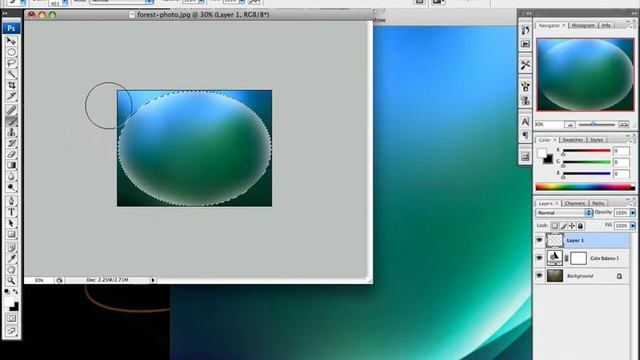Change the screen mode in toolbox
This screenshot has width=640, height=360.
(11, 331)
